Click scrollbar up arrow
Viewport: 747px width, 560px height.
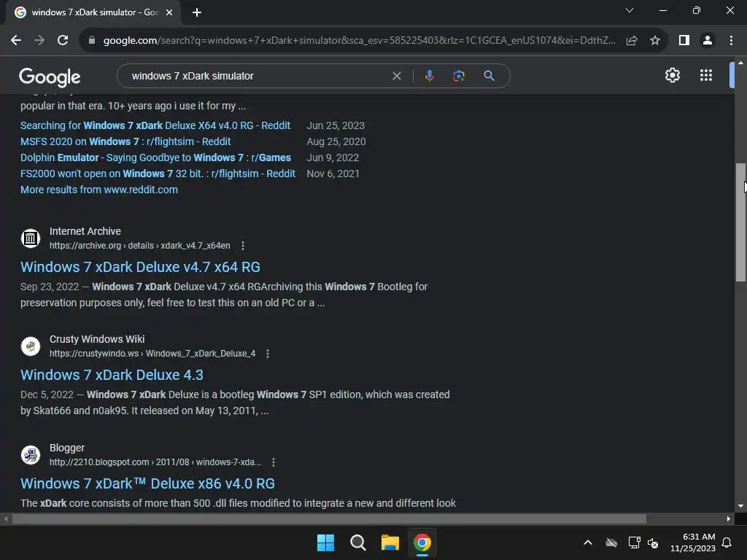pyautogui.click(x=740, y=63)
